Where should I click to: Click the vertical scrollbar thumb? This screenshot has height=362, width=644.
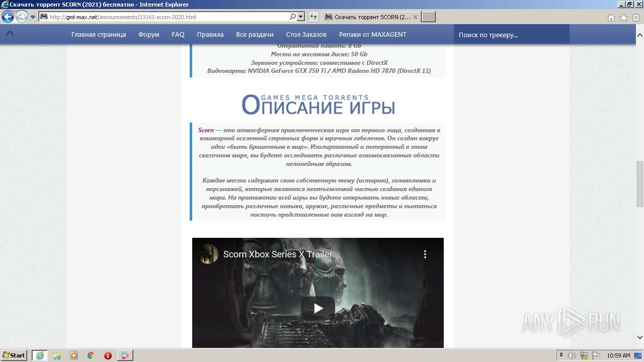coord(640,184)
